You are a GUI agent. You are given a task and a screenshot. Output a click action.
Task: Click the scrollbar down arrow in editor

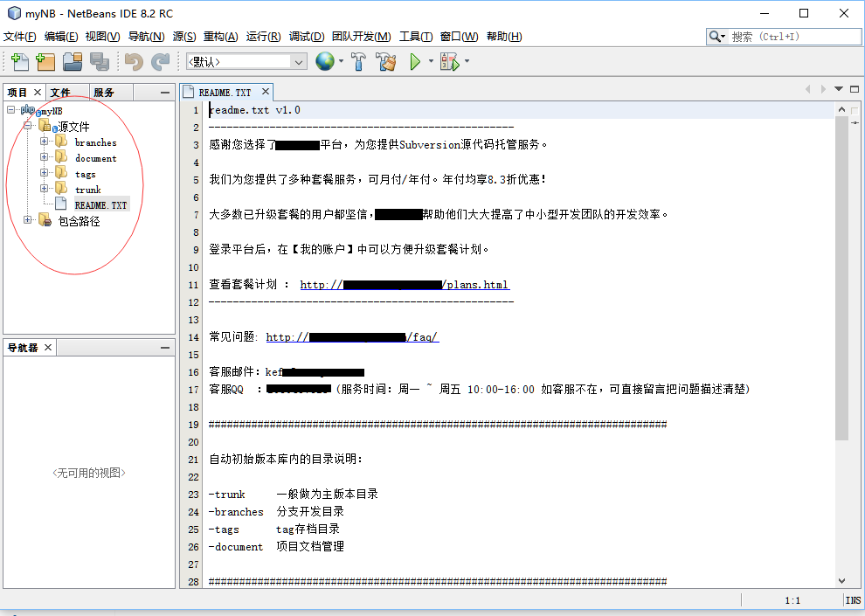pos(841,580)
